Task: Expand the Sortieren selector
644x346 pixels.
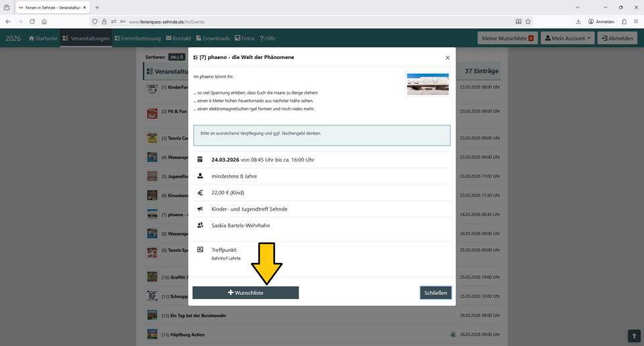Action: pos(177,57)
